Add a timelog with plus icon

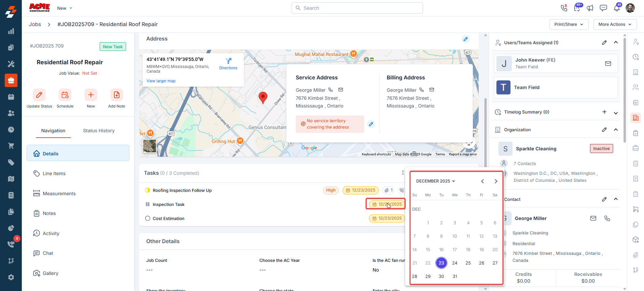point(604,112)
